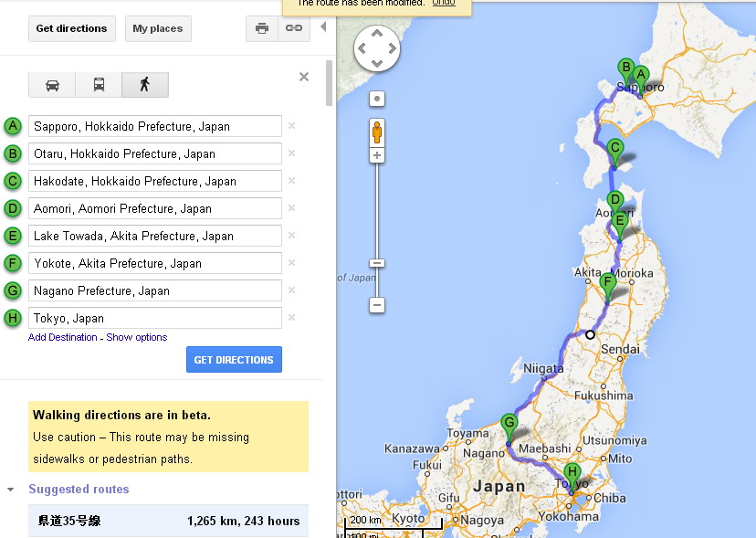Click the side panel vertical scrollbar
This screenshot has width=756, height=538.
(x=330, y=83)
